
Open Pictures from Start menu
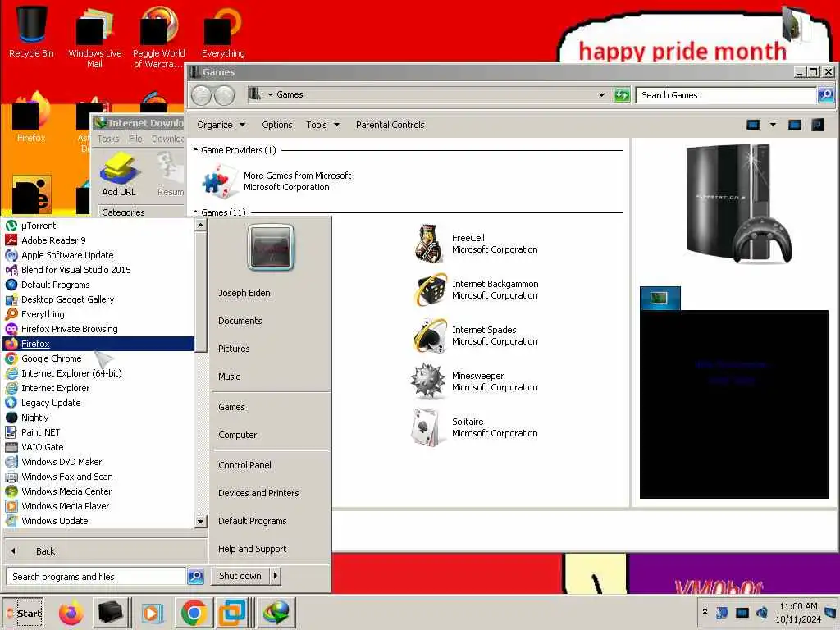tap(234, 349)
